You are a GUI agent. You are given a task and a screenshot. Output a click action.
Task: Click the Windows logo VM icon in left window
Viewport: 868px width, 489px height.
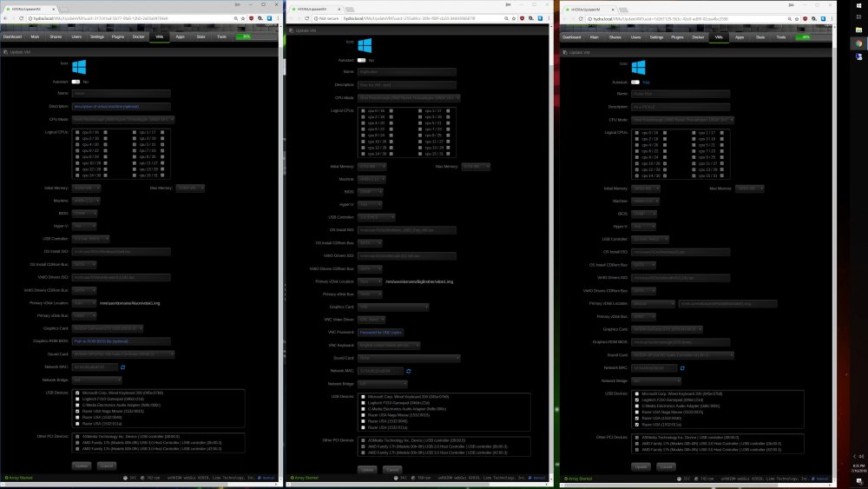(x=79, y=67)
